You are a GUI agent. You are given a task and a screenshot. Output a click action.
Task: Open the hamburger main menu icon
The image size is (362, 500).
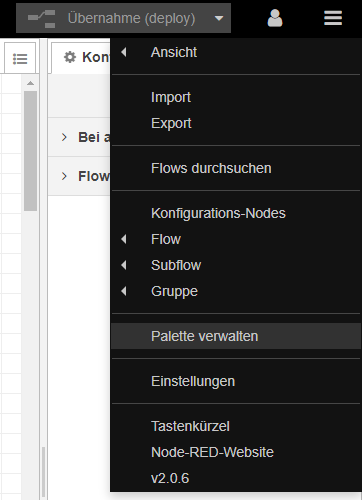coord(333,18)
